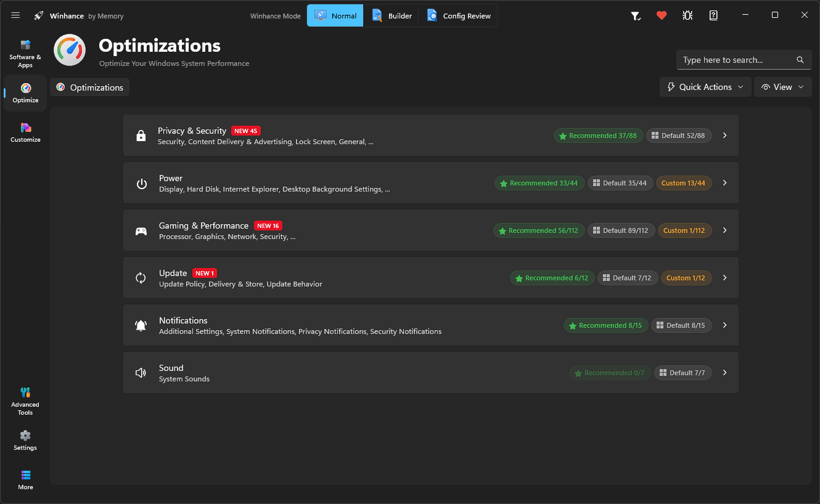Image resolution: width=820 pixels, height=504 pixels.
Task: Open the Update category title
Action: (x=173, y=273)
